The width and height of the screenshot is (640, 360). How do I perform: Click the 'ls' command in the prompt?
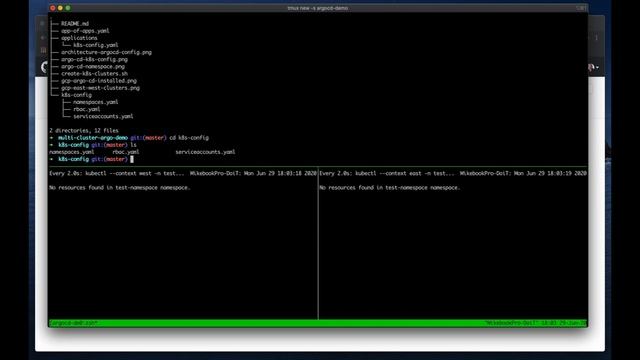tap(133, 145)
